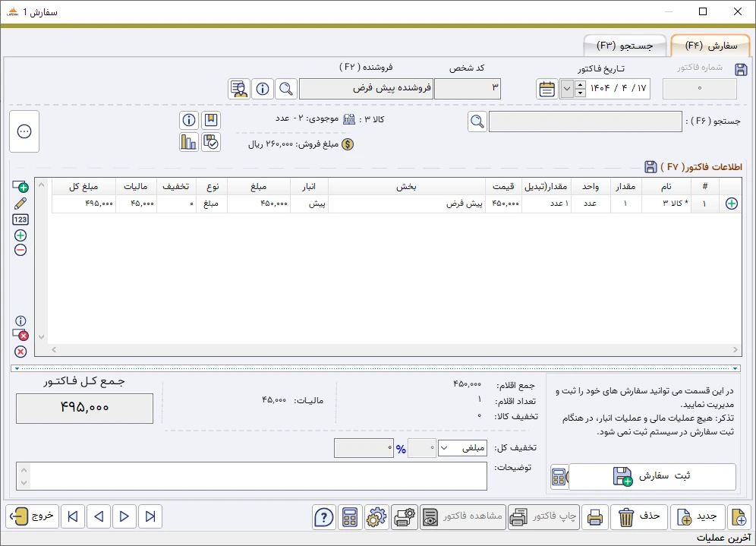
Task: Click the right-pointing arrow navigation button
Action: coord(124,516)
